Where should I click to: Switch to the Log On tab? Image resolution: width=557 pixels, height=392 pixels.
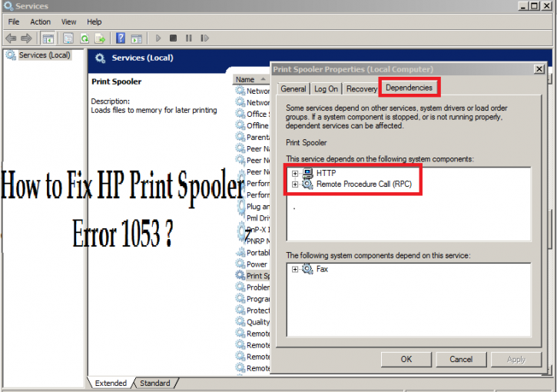coord(326,89)
